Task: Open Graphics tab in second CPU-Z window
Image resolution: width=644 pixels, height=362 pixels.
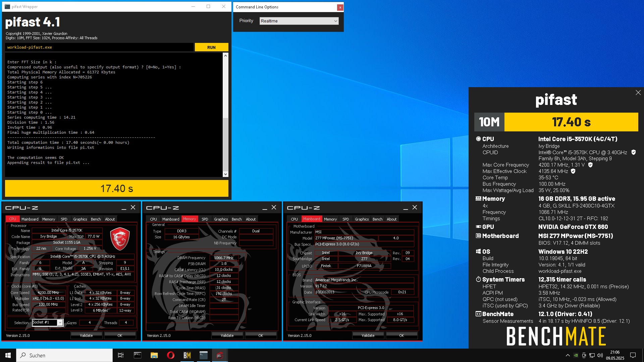Action: pos(221,219)
